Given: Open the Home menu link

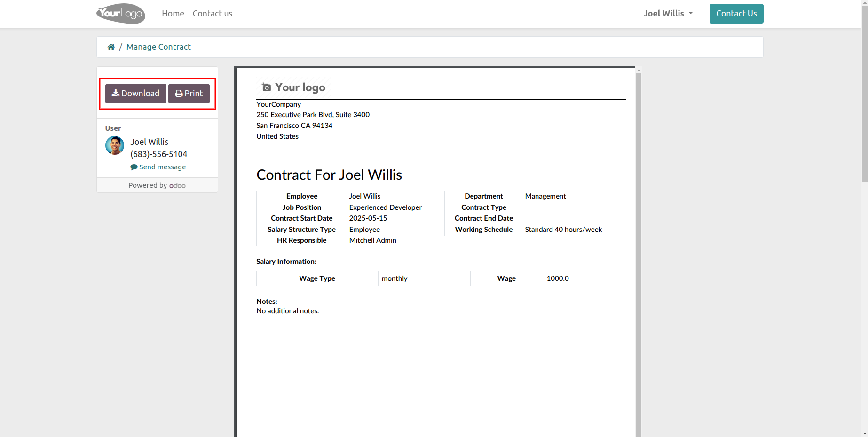Looking at the screenshot, I should [x=173, y=14].
